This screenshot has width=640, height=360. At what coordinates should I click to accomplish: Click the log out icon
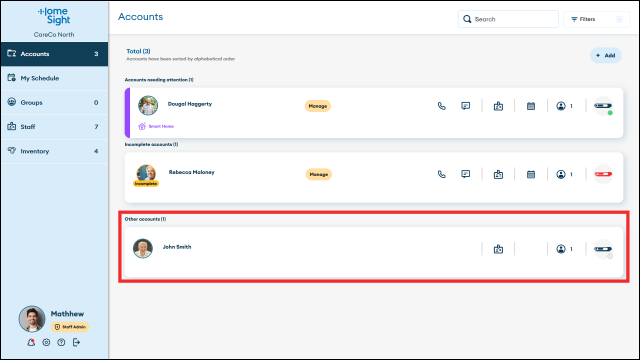pos(76,342)
